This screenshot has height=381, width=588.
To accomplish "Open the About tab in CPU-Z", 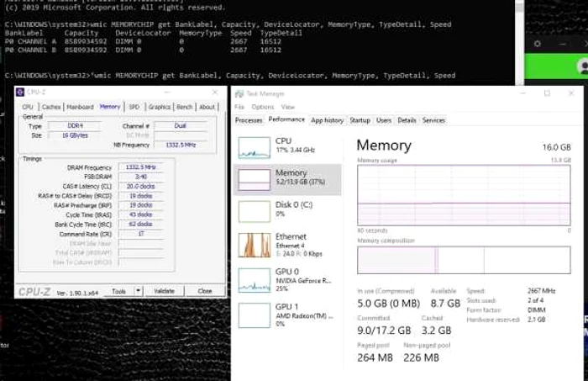I will [x=207, y=107].
